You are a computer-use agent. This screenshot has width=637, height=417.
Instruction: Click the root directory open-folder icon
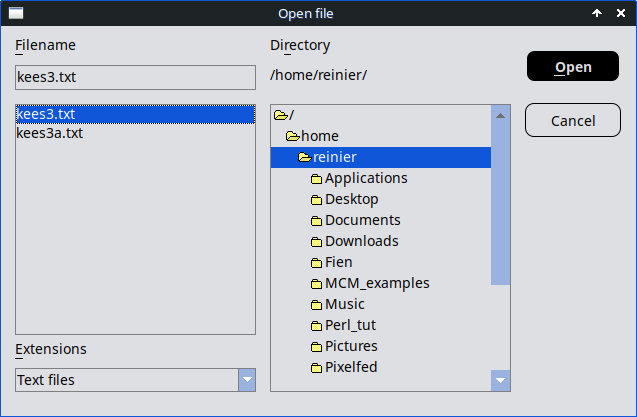coord(280,116)
